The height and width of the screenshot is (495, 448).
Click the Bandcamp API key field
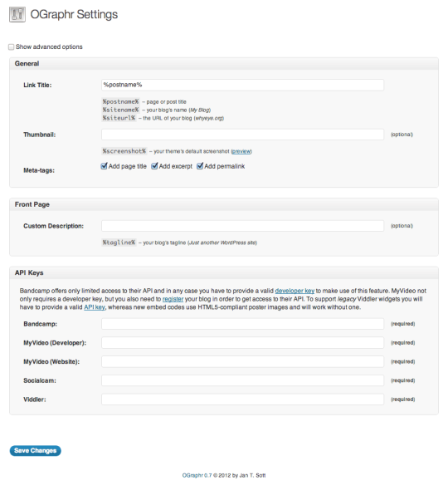point(242,324)
